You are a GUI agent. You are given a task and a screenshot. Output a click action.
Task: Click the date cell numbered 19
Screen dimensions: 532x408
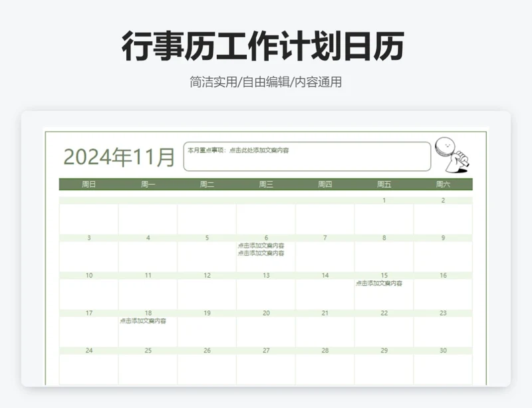(207, 313)
